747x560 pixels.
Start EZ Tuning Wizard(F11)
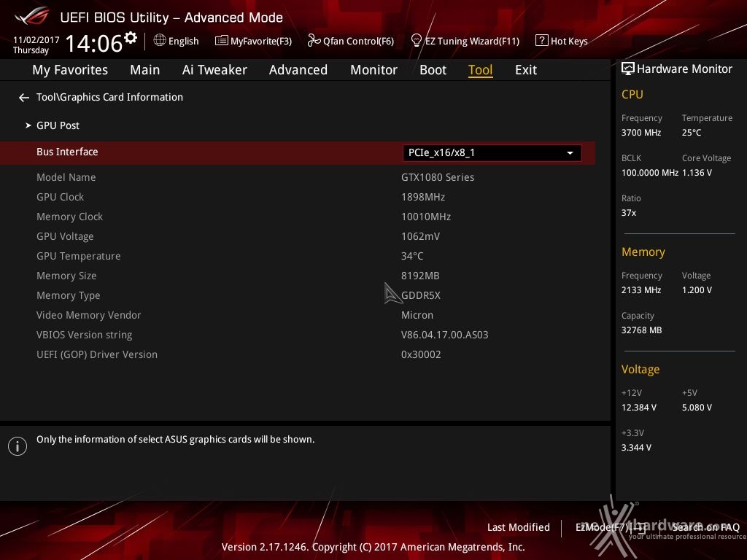[x=472, y=42]
